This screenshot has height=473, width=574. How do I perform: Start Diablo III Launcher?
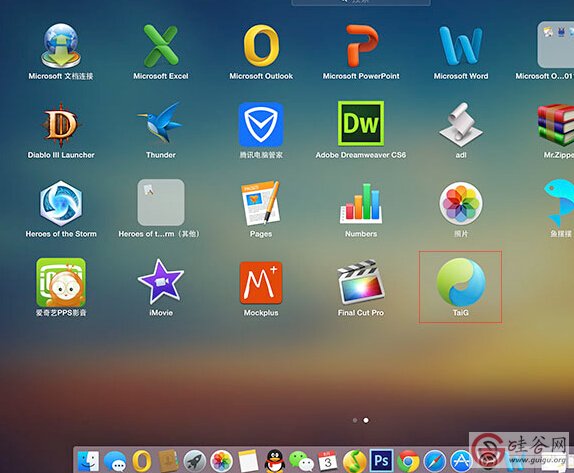pyautogui.click(x=61, y=125)
